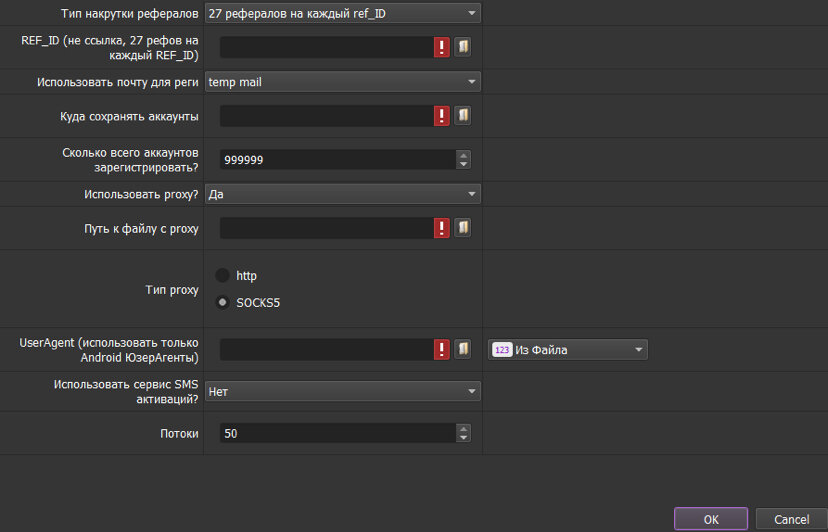Open the SMS activation service dropdown
This screenshot has width=828, height=532.
pos(342,392)
